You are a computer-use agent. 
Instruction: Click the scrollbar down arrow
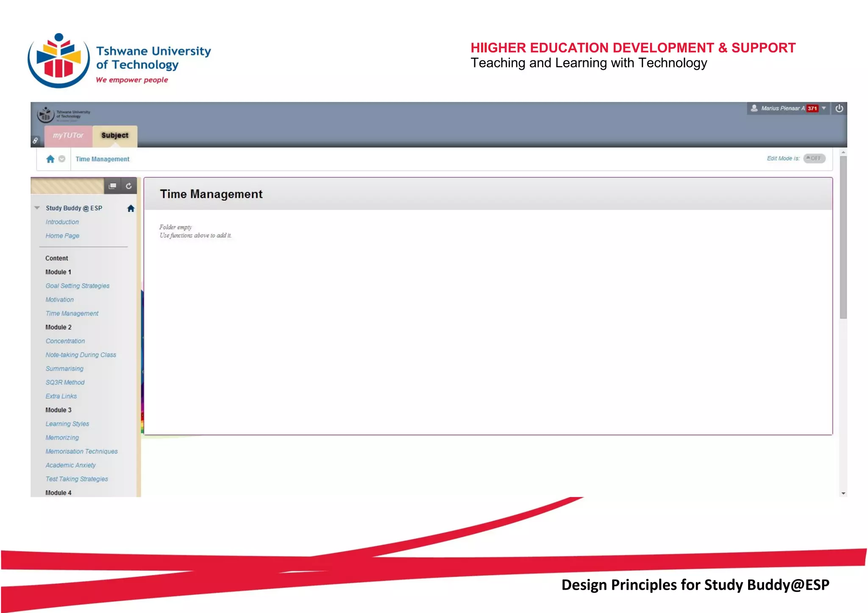coord(843,493)
